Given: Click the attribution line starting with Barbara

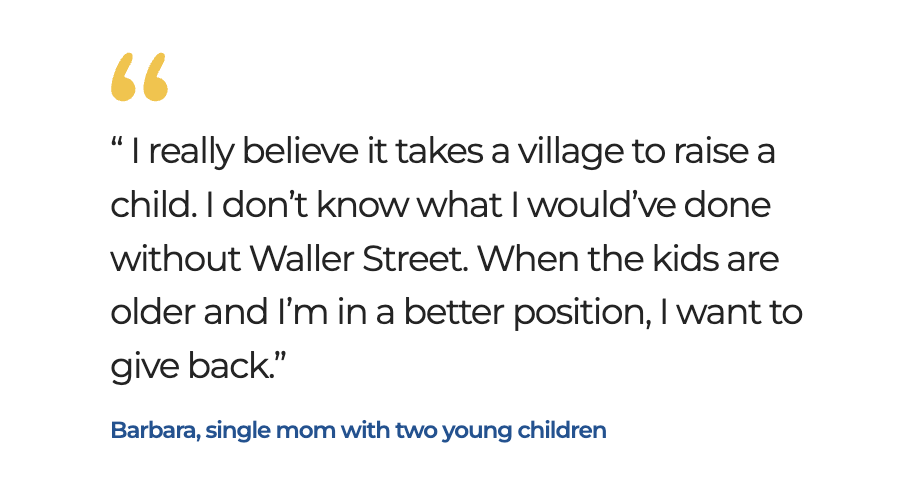Looking at the screenshot, I should point(358,432).
